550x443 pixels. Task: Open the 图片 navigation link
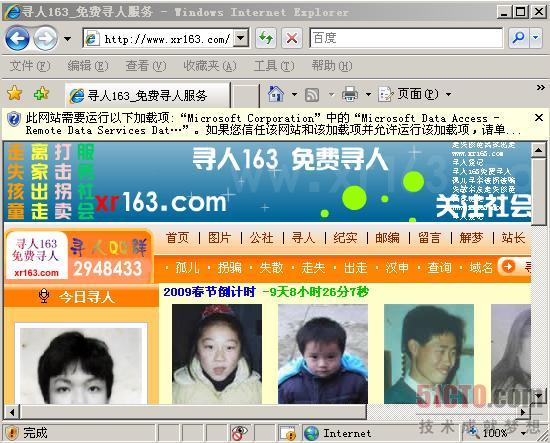(x=220, y=238)
